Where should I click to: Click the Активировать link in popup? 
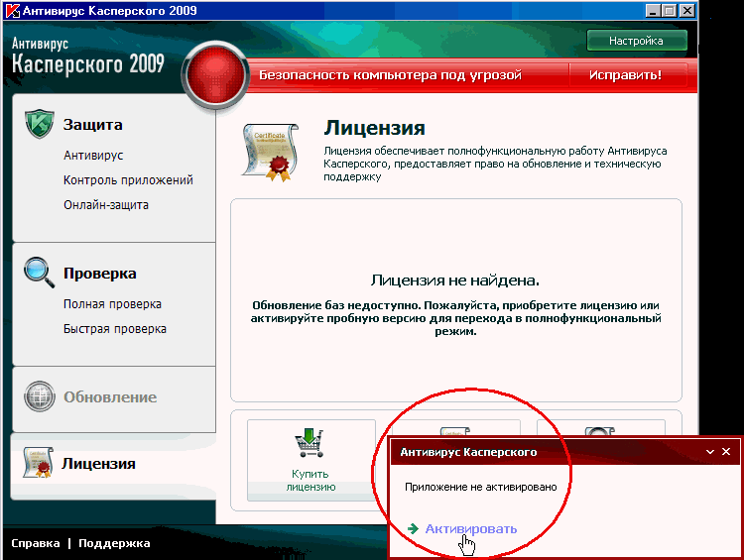(x=470, y=528)
